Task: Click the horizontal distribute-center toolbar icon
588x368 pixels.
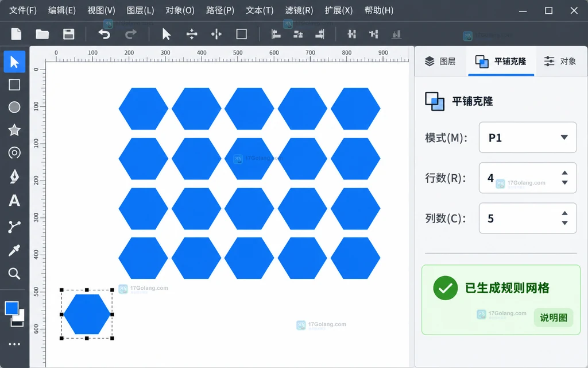Action: pos(216,34)
